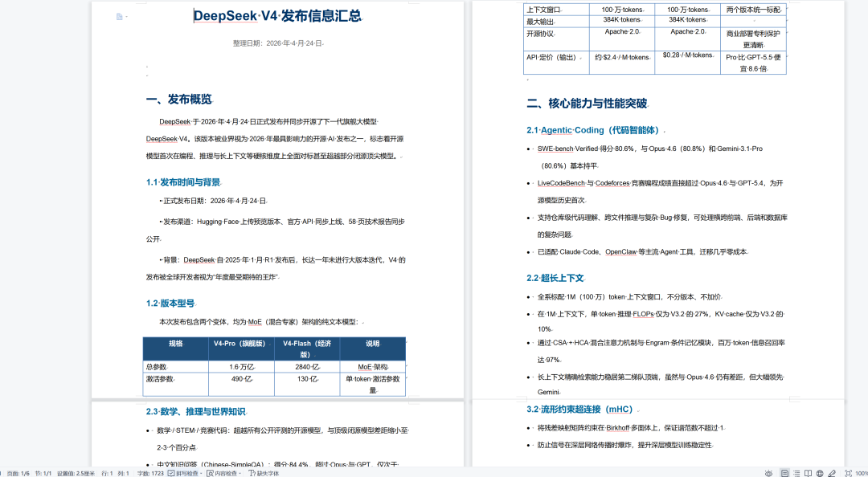Open read mode with the book icon

pyautogui.click(x=809, y=471)
